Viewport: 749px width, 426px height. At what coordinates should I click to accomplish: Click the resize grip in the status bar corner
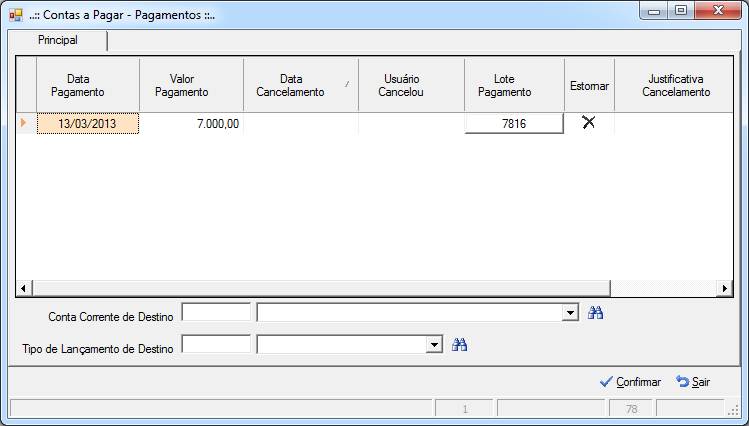click(732, 409)
